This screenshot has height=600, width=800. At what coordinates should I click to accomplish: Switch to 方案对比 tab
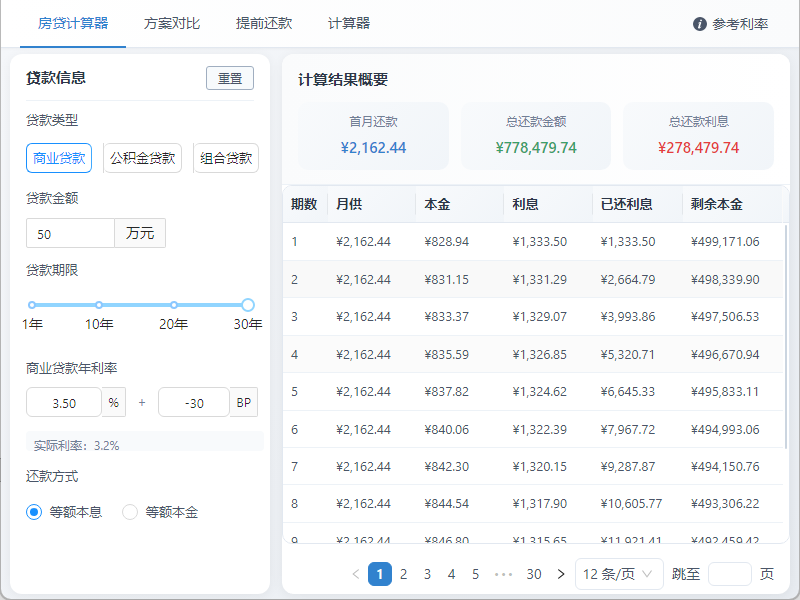tap(172, 24)
